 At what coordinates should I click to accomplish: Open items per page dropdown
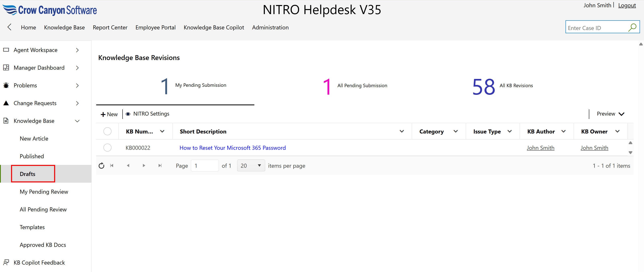tap(251, 166)
